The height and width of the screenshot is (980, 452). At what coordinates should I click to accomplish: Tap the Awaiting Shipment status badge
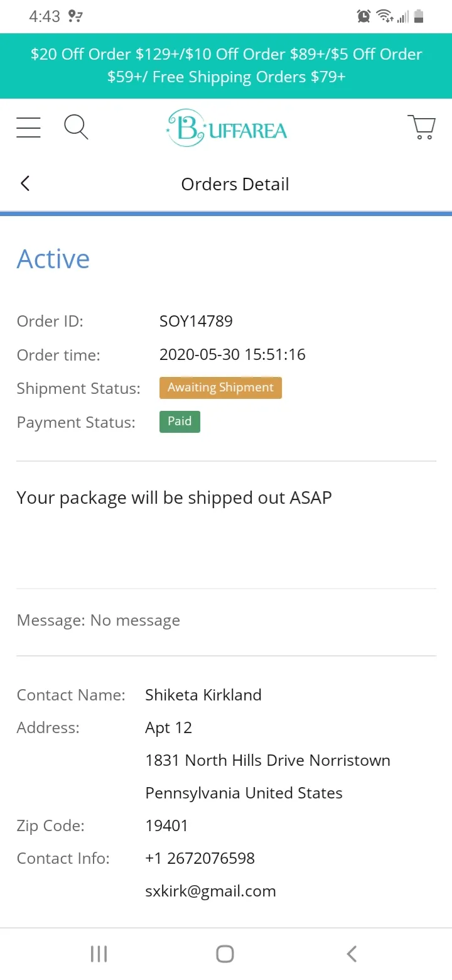point(220,388)
